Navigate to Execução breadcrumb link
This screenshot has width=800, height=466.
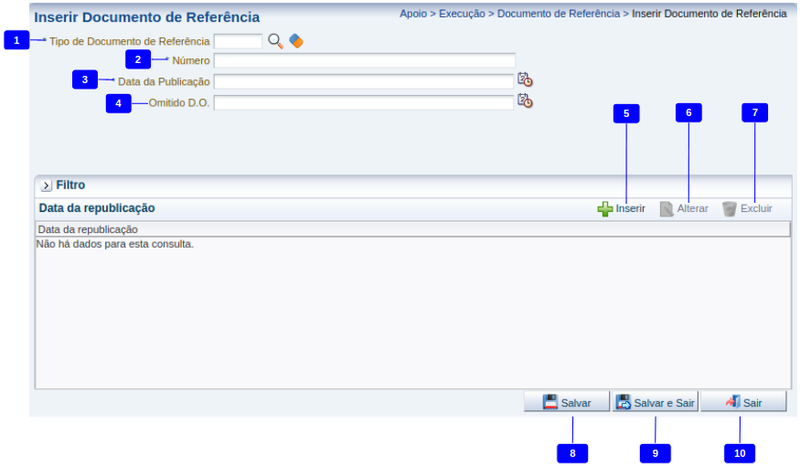(462, 15)
